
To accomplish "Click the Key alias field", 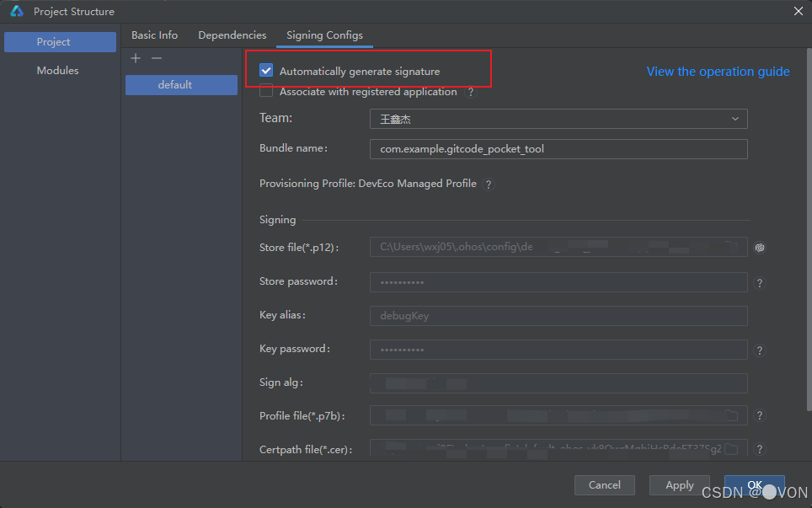I will tap(558, 316).
